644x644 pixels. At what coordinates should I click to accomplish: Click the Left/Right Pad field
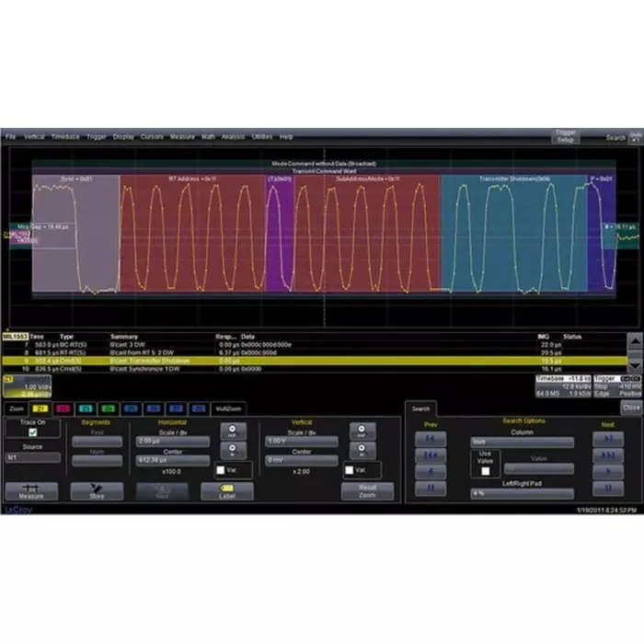click(522, 493)
